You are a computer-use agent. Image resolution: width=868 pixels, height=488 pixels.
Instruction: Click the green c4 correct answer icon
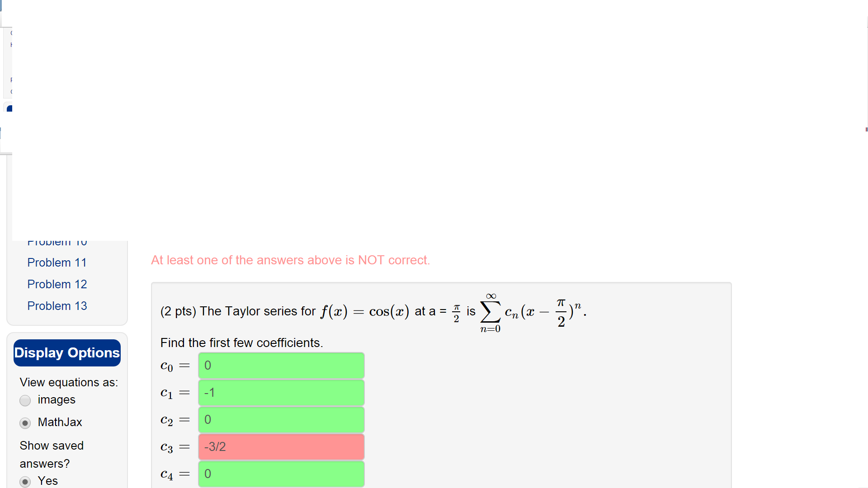point(281,474)
